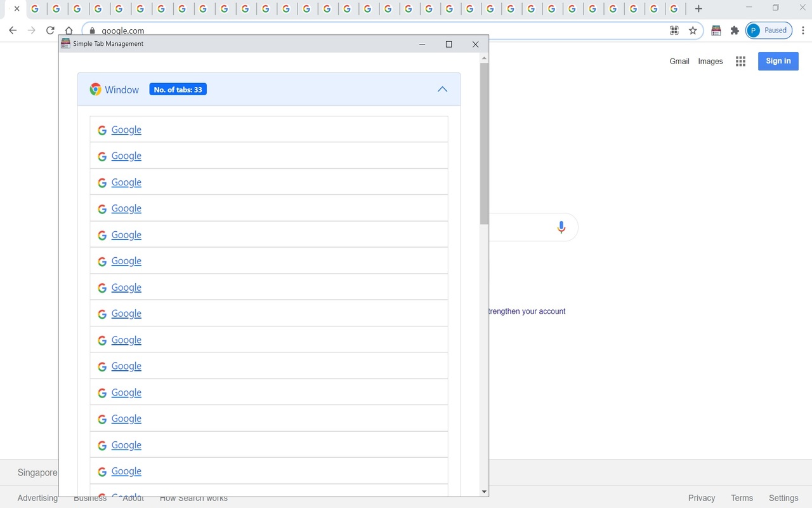The width and height of the screenshot is (812, 508).
Task: Click the QR code icon in address bar
Action: [674, 30]
